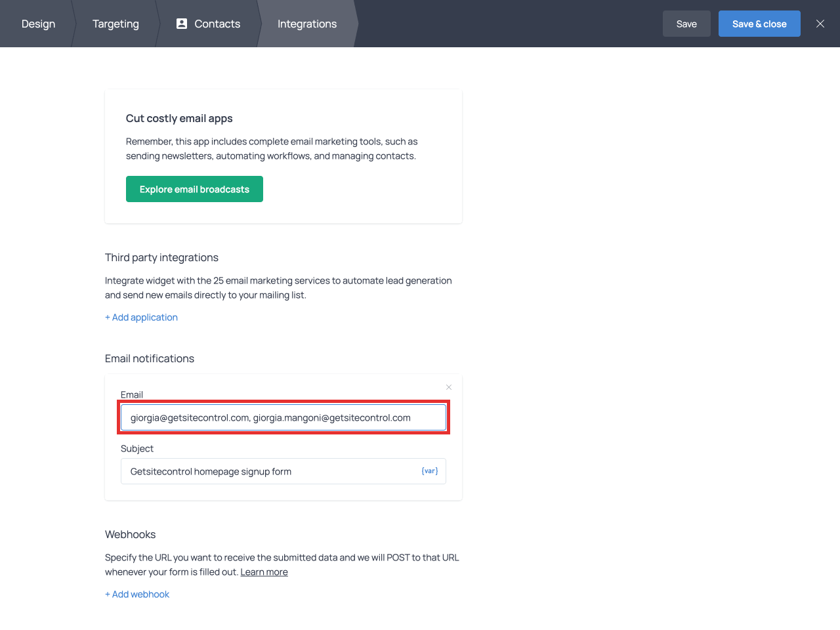Open the Learn more webhooks link
The width and height of the screenshot is (840, 630).
(x=264, y=572)
